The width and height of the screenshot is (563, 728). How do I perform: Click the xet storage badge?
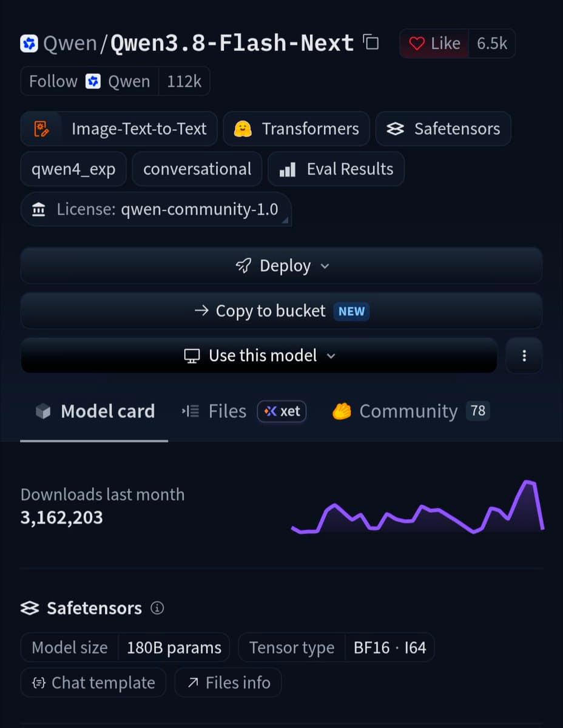(282, 411)
